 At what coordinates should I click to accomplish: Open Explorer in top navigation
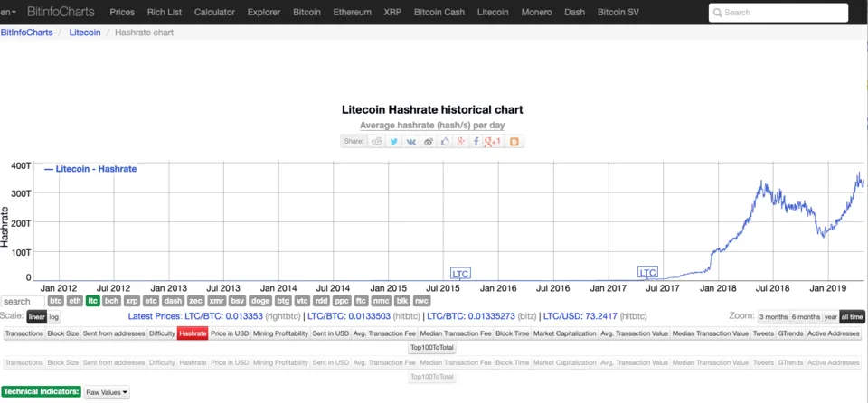pyautogui.click(x=264, y=12)
